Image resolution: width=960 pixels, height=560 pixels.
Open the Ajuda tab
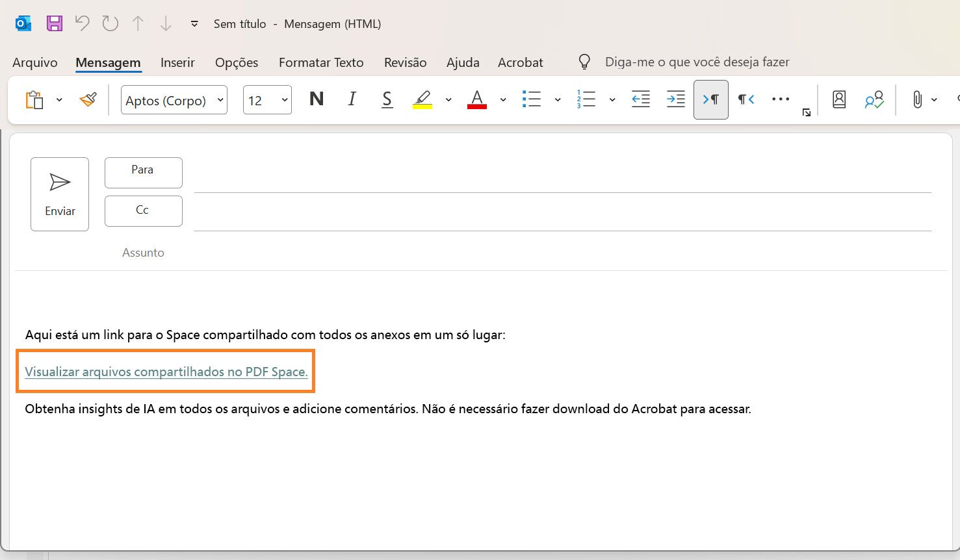[463, 62]
